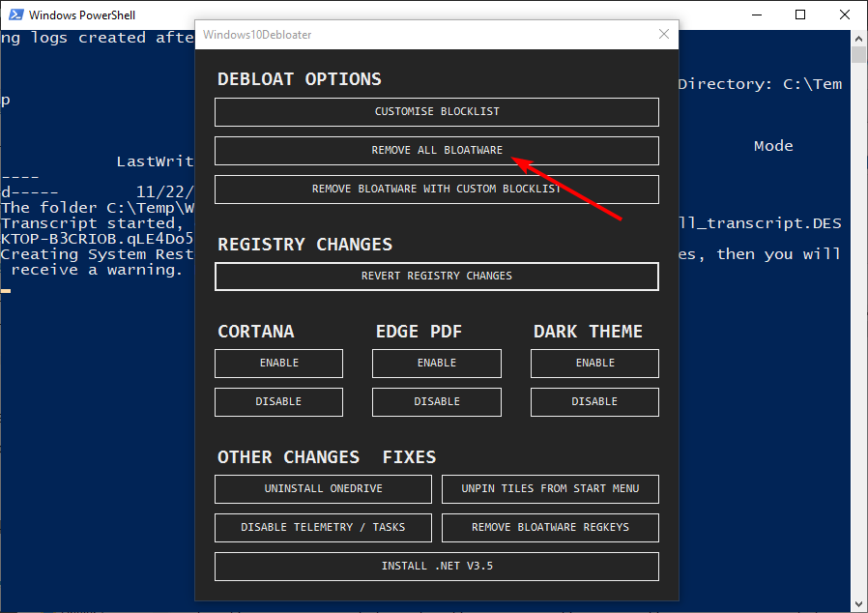Image resolution: width=868 pixels, height=613 pixels.
Task: Click the DARK THEME heading
Action: coord(588,331)
